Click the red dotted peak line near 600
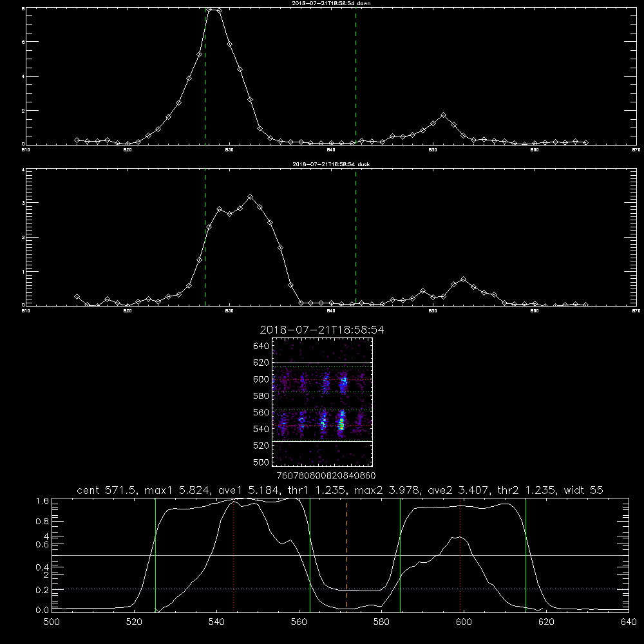The height and width of the screenshot is (644, 644). (x=460, y=554)
